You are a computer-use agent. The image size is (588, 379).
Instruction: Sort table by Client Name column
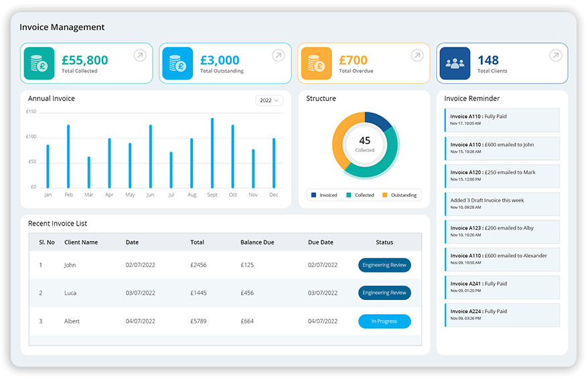coord(81,242)
